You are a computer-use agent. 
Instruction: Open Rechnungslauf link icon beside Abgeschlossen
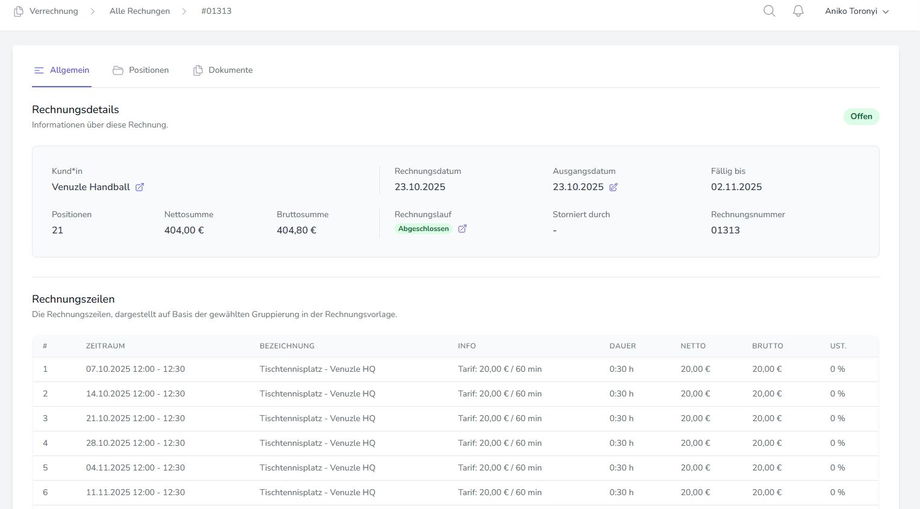(462, 229)
